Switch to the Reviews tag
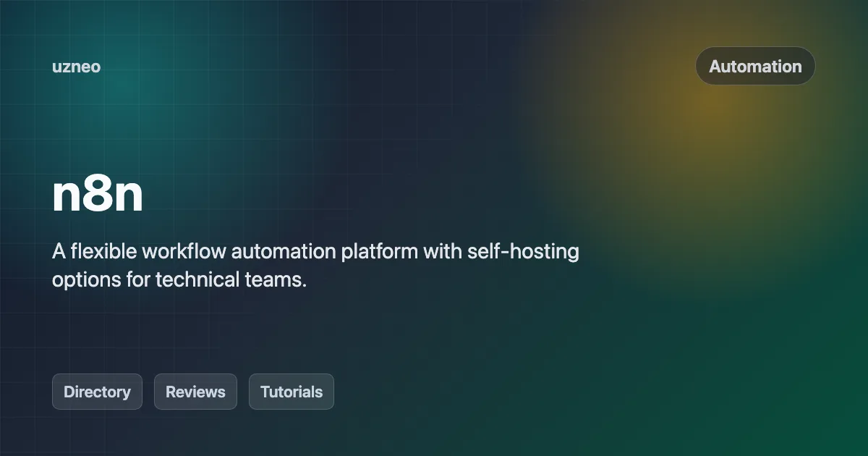 click(x=195, y=392)
